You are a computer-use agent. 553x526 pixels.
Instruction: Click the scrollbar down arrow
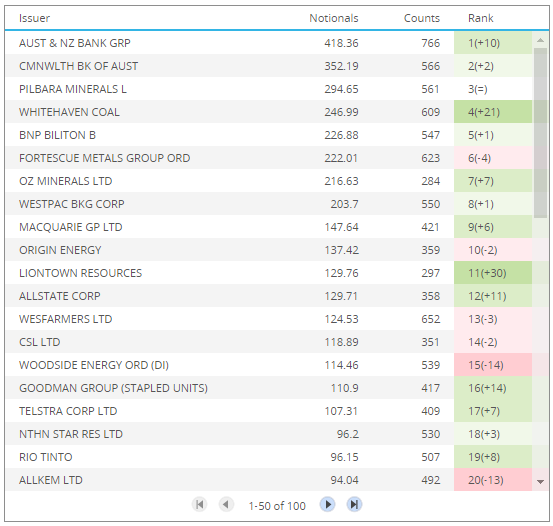(540, 482)
